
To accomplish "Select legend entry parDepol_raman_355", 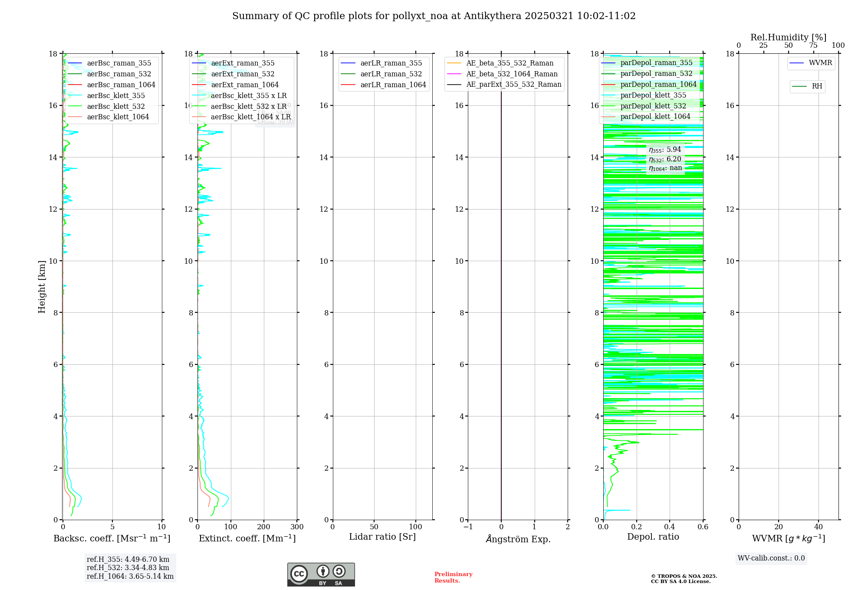I will [647, 63].
